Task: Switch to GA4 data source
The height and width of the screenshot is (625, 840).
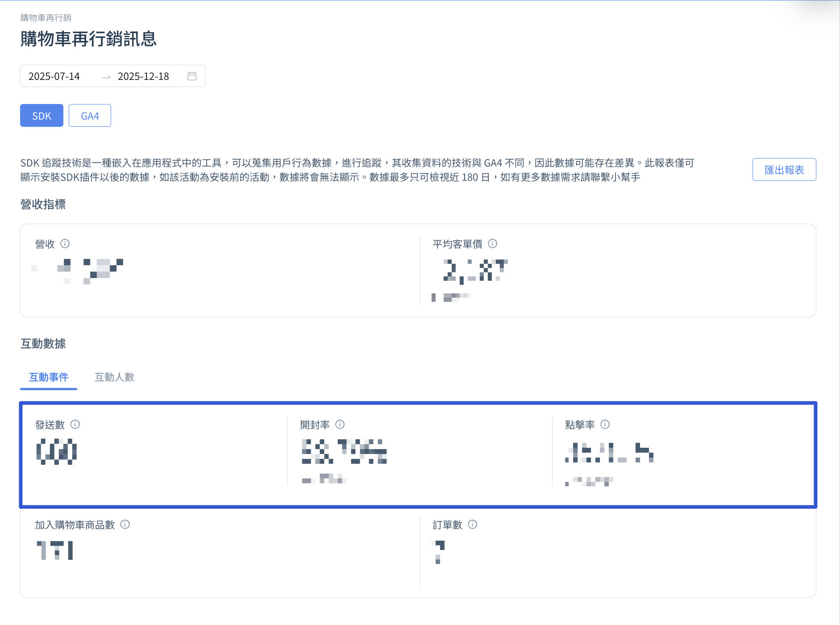Action: point(90,116)
